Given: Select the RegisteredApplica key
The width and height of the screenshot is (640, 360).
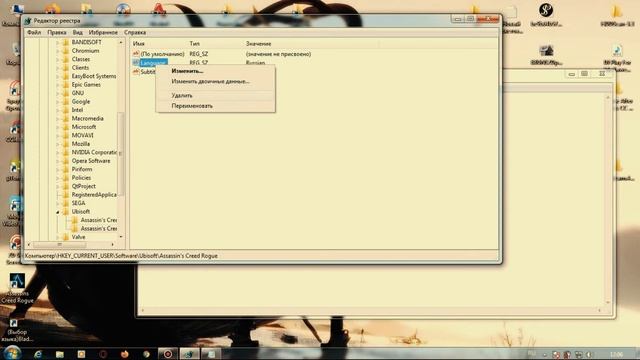Looking at the screenshot, I should [94, 195].
